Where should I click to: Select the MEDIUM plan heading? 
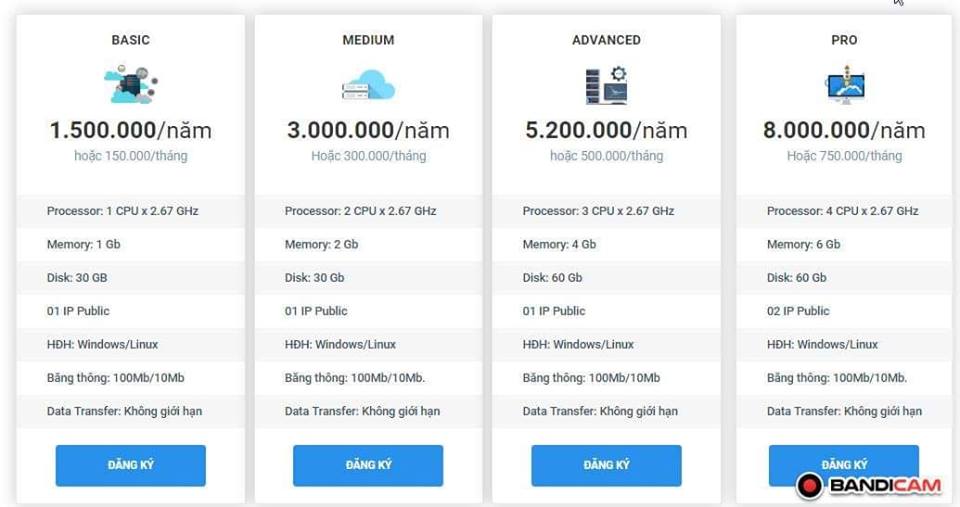point(368,40)
